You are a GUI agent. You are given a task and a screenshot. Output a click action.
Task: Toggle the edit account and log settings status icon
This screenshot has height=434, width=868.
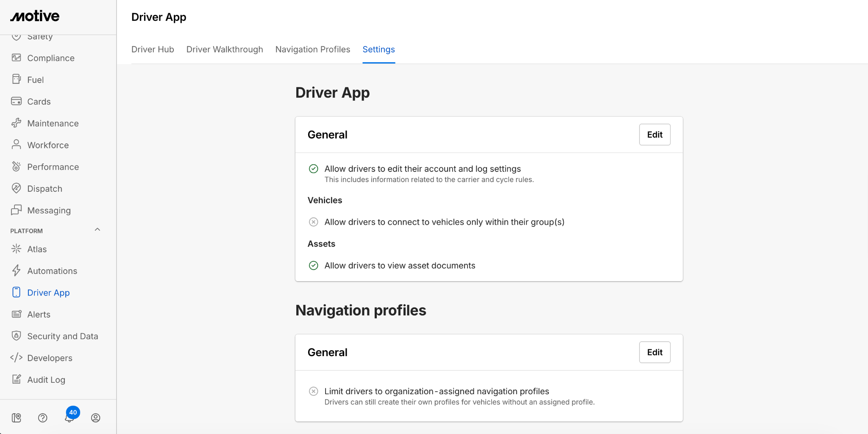(x=314, y=169)
